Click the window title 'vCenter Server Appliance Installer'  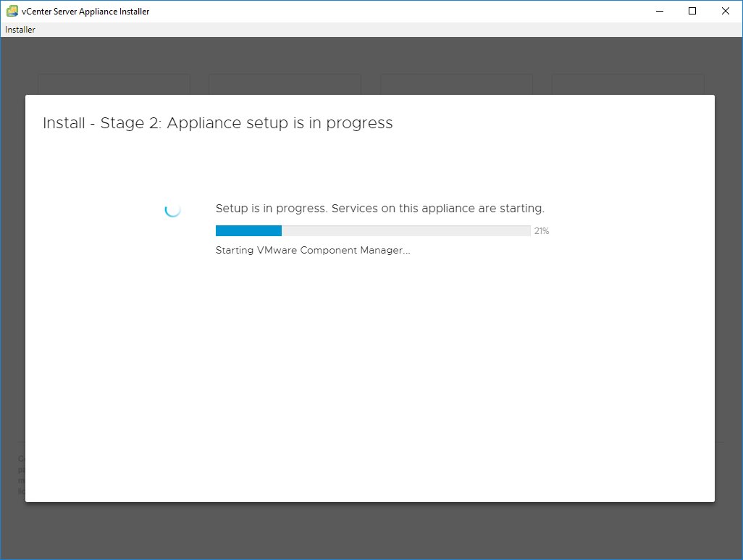pos(85,12)
